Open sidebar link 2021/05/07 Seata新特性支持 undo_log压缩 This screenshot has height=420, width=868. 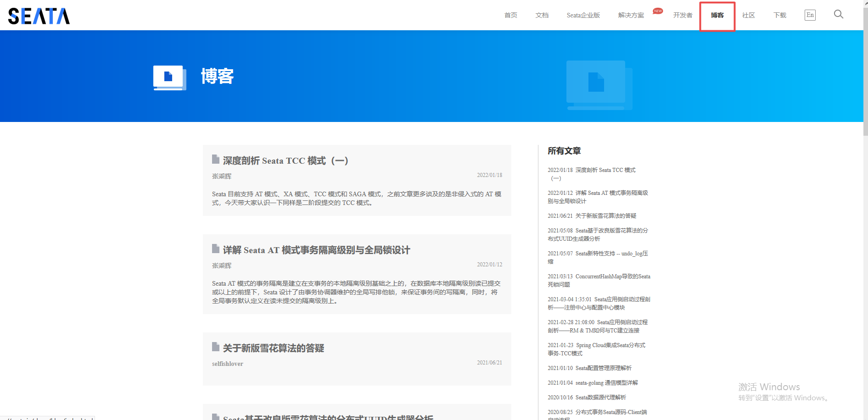click(598, 258)
